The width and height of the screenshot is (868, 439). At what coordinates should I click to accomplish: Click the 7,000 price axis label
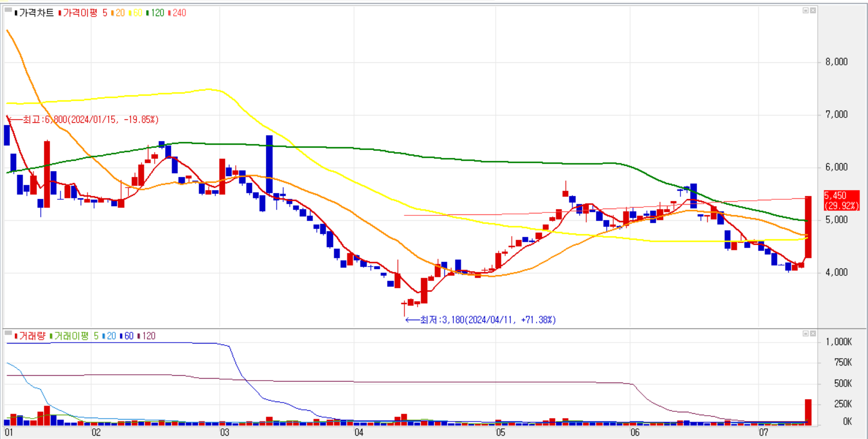coord(836,115)
